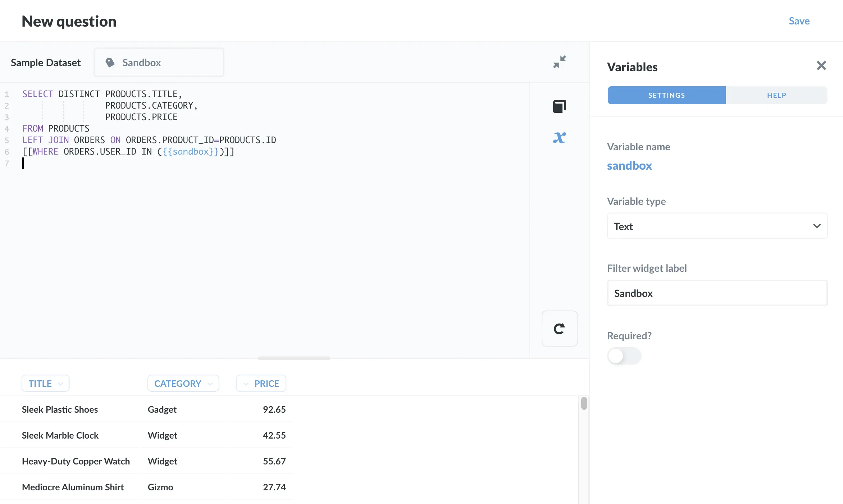Viewport: 843px width, 504px height.
Task: Toggle the Required switch
Action: [624, 356]
